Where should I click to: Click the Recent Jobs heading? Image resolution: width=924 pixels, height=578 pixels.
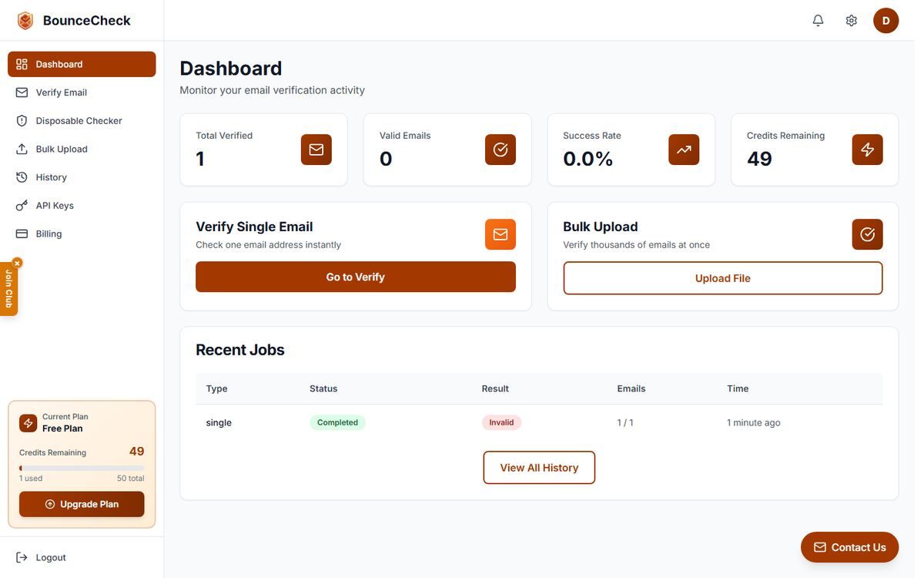[240, 350]
